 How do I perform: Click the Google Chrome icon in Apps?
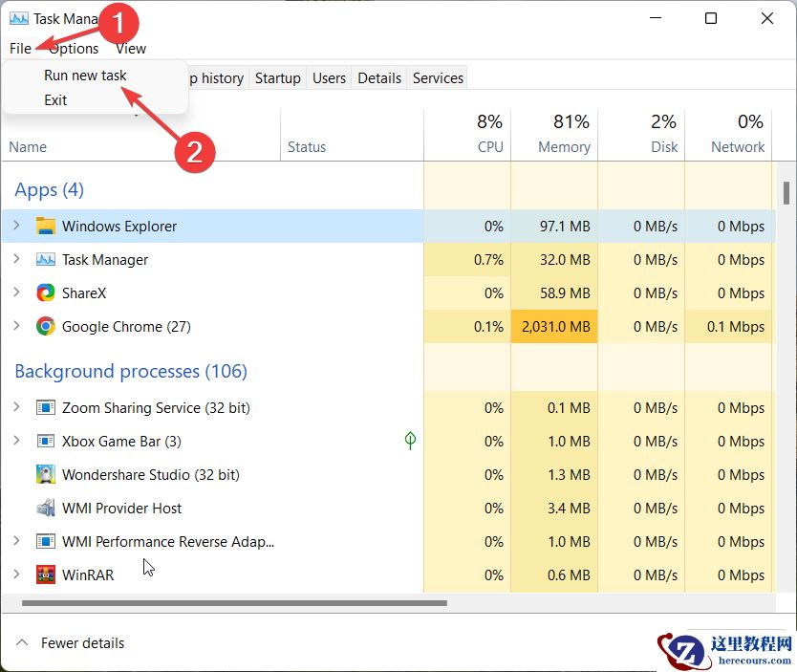[x=45, y=326]
